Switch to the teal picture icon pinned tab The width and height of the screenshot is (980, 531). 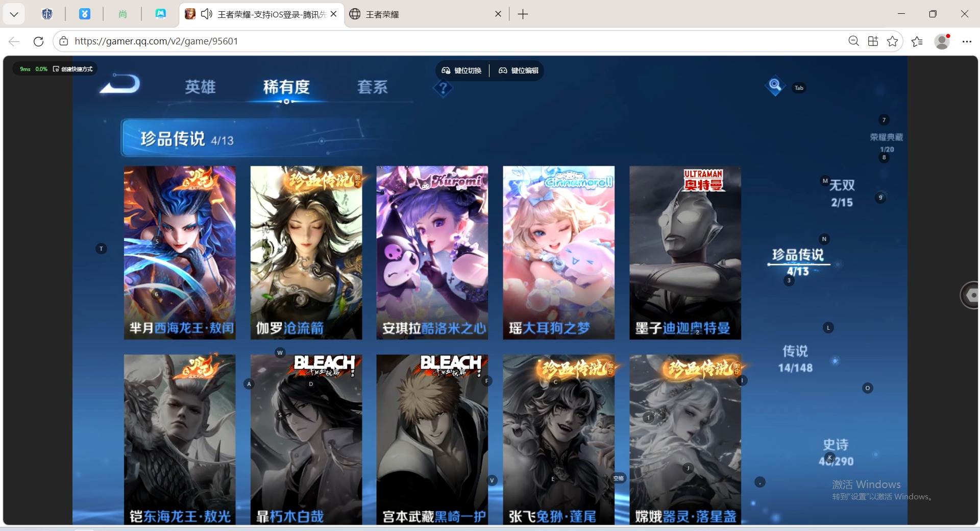point(160,14)
